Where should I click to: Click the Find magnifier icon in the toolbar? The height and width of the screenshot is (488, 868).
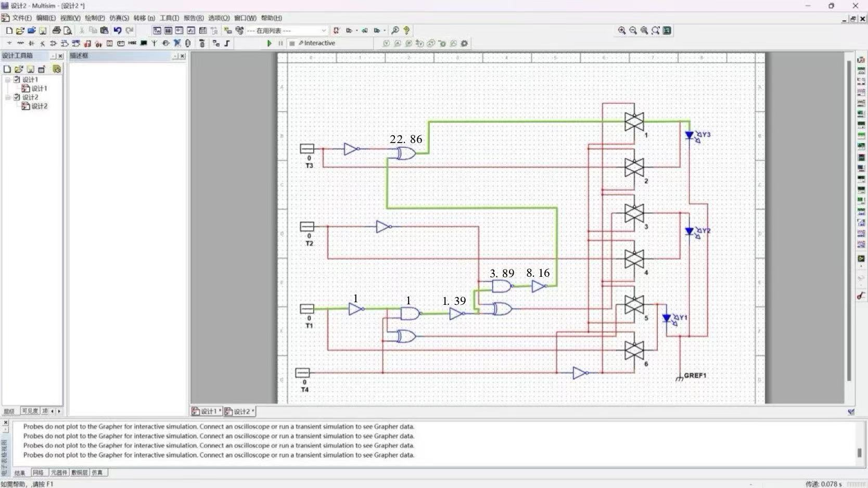(x=395, y=31)
